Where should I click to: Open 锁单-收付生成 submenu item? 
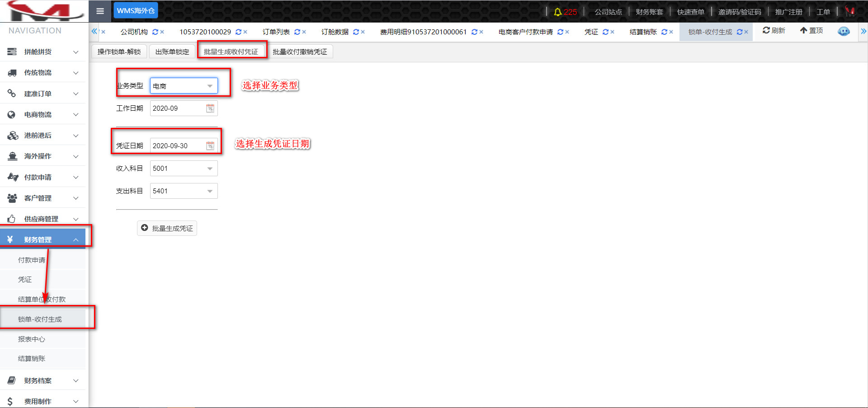click(42, 319)
